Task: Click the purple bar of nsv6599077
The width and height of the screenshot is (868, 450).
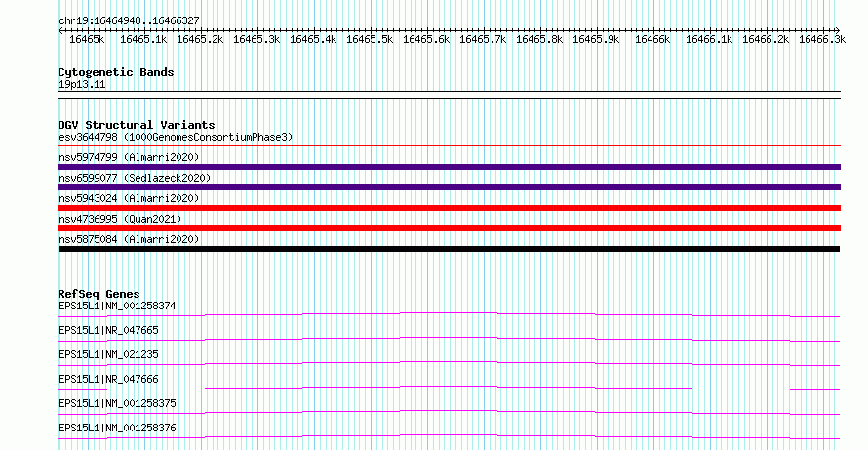Action: point(450,187)
